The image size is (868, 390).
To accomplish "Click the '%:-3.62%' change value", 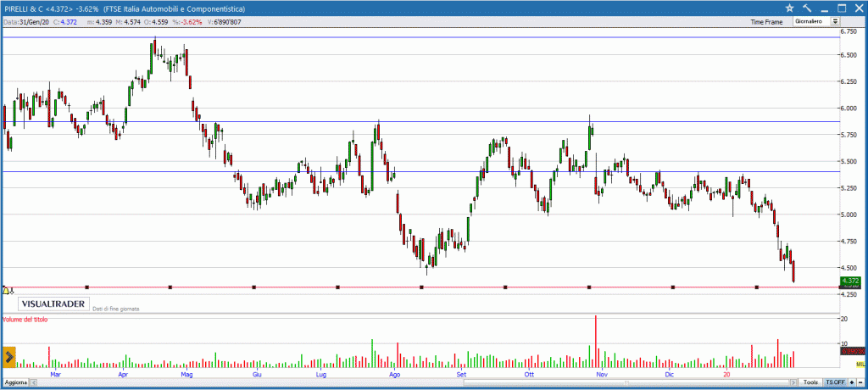I will [186, 22].
